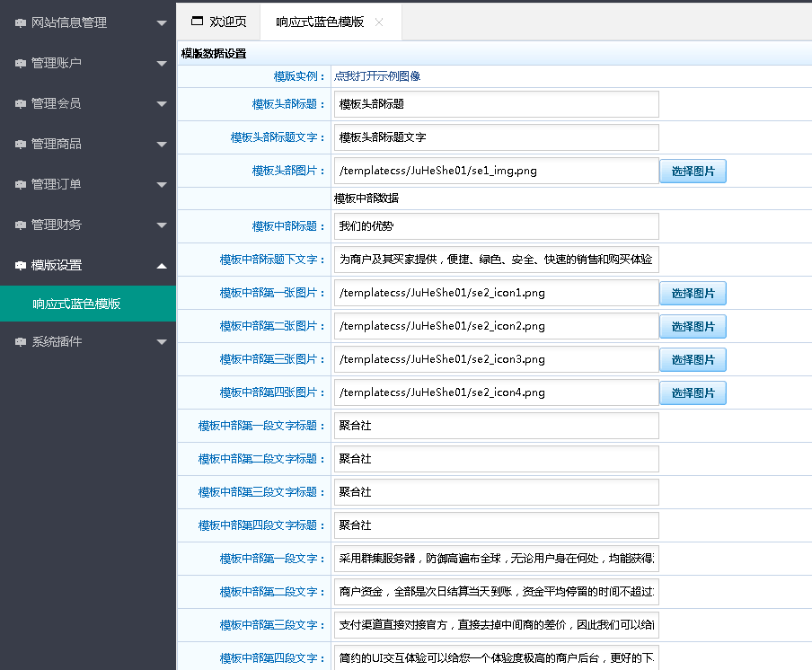This screenshot has height=670, width=812.
Task: Click 选择图片 next to 模板头部图片
Action: click(x=692, y=171)
